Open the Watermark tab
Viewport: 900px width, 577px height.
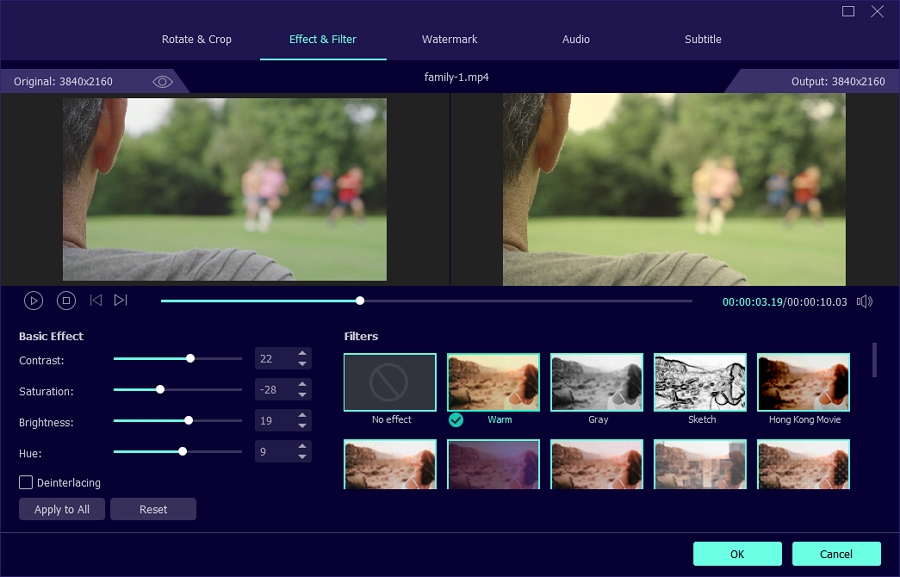point(449,39)
